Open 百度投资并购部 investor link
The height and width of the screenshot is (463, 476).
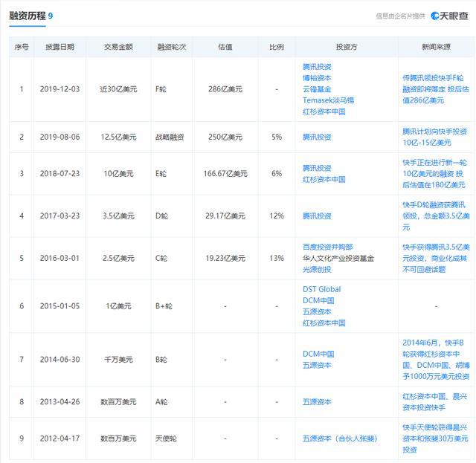[328, 247]
